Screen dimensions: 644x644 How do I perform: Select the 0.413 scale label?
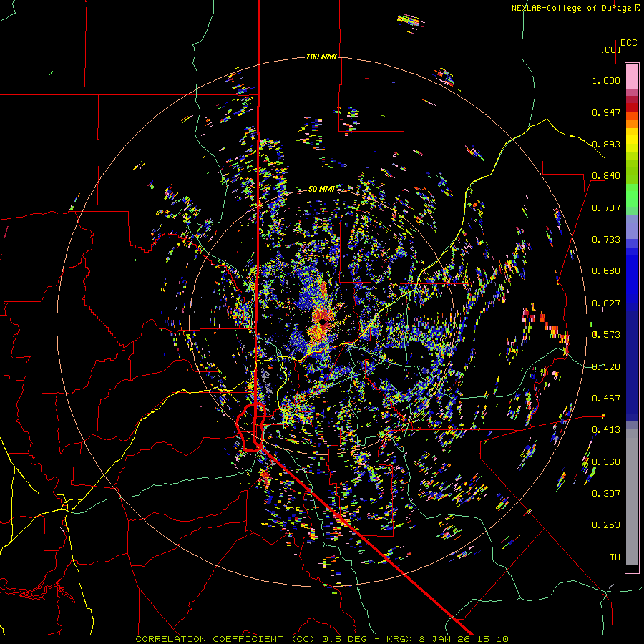[606, 430]
